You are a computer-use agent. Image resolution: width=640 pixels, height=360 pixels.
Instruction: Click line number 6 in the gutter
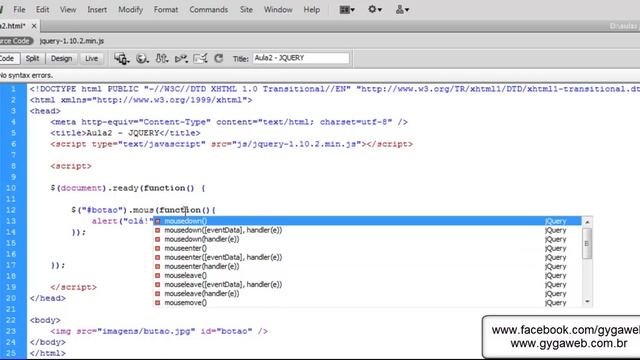[13, 144]
